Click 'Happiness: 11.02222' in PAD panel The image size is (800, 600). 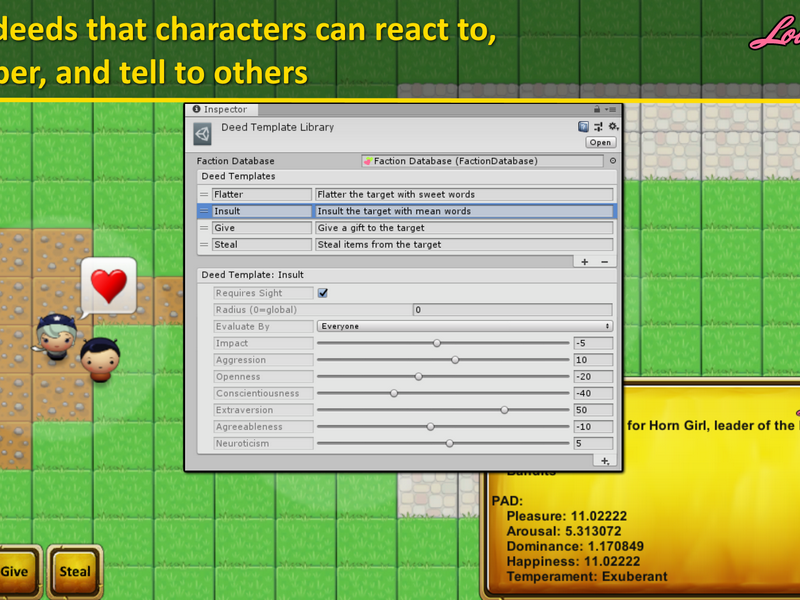point(573,561)
